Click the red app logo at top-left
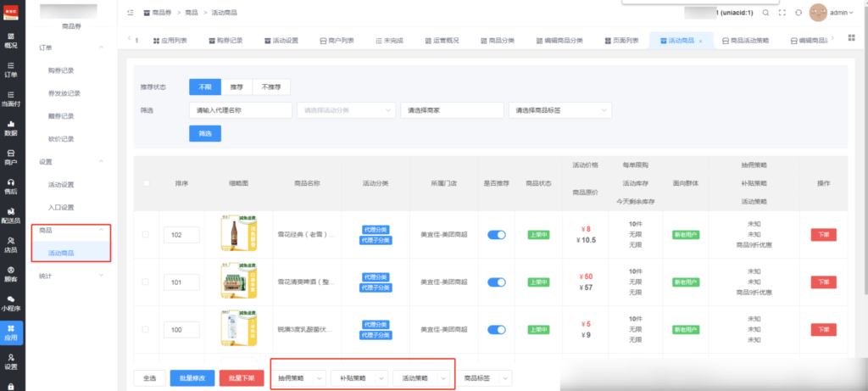This screenshot has height=391, width=868. (11, 13)
